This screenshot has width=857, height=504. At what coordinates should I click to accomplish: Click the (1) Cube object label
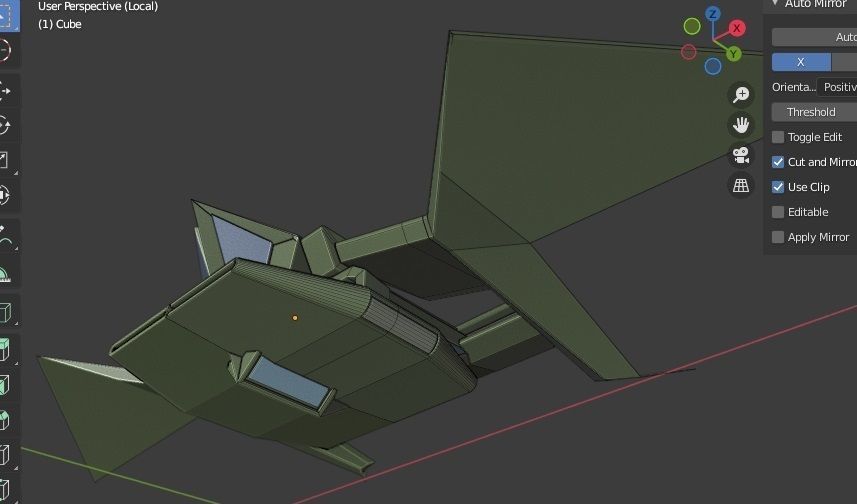pyautogui.click(x=60, y=24)
